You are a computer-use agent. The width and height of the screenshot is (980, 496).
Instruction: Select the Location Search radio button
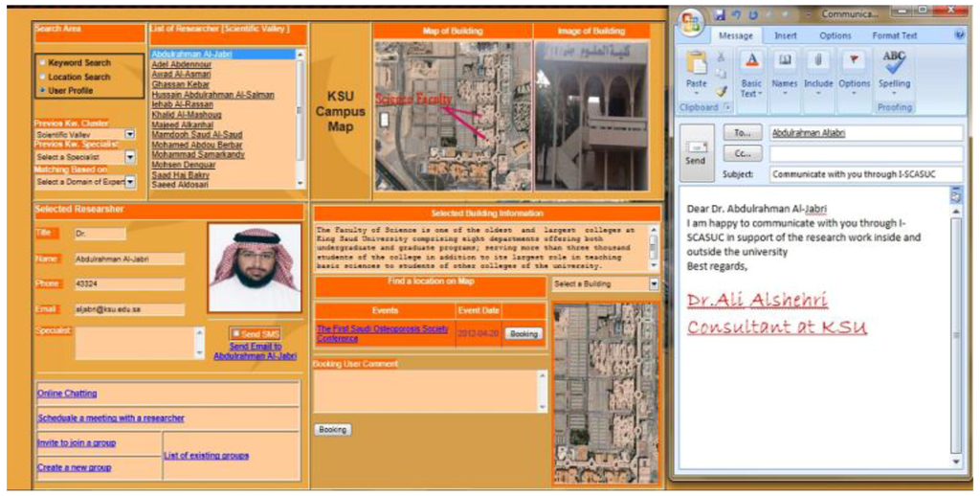click(x=42, y=77)
